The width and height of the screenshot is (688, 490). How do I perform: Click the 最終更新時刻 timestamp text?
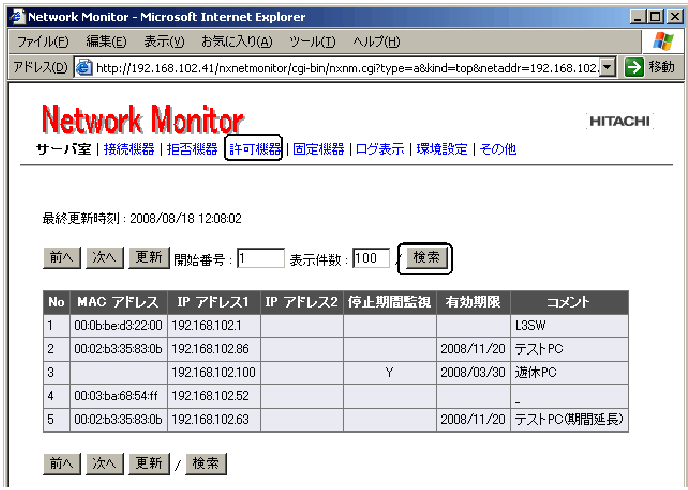[142, 218]
